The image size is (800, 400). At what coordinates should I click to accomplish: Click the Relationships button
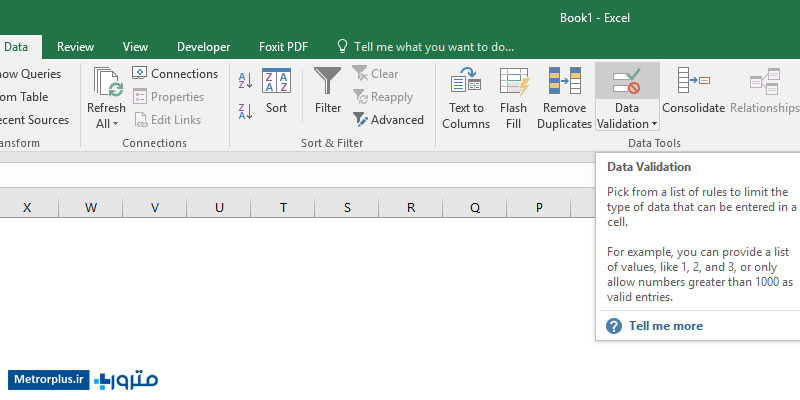click(x=764, y=91)
